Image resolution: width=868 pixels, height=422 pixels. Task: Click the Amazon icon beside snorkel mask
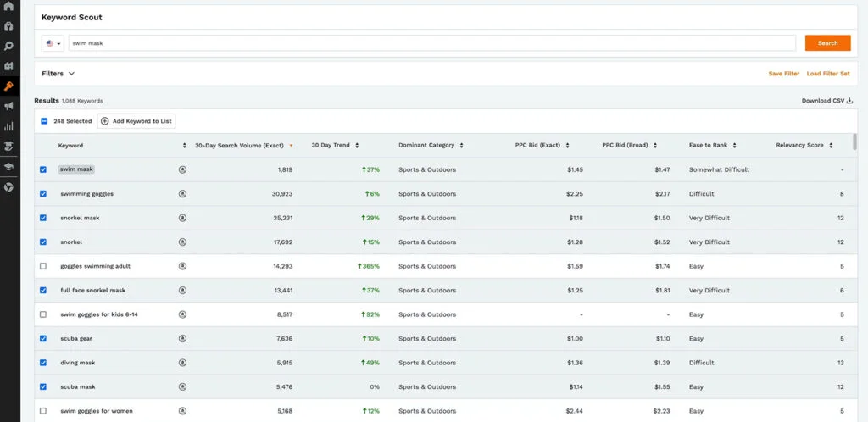click(183, 218)
